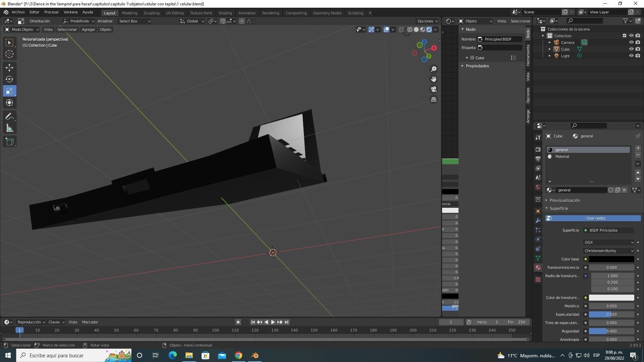Open Material properties tab icon
Image resolution: width=644 pixels, height=362 pixels.
pos(538,267)
